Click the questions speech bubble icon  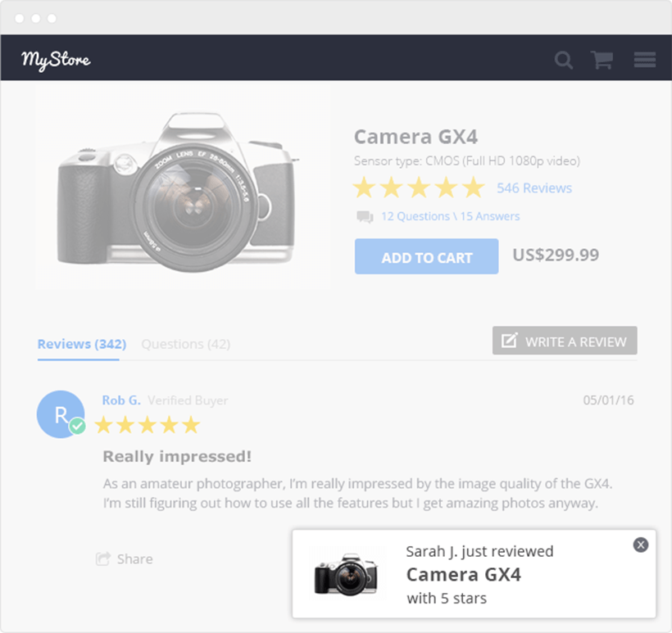click(365, 217)
